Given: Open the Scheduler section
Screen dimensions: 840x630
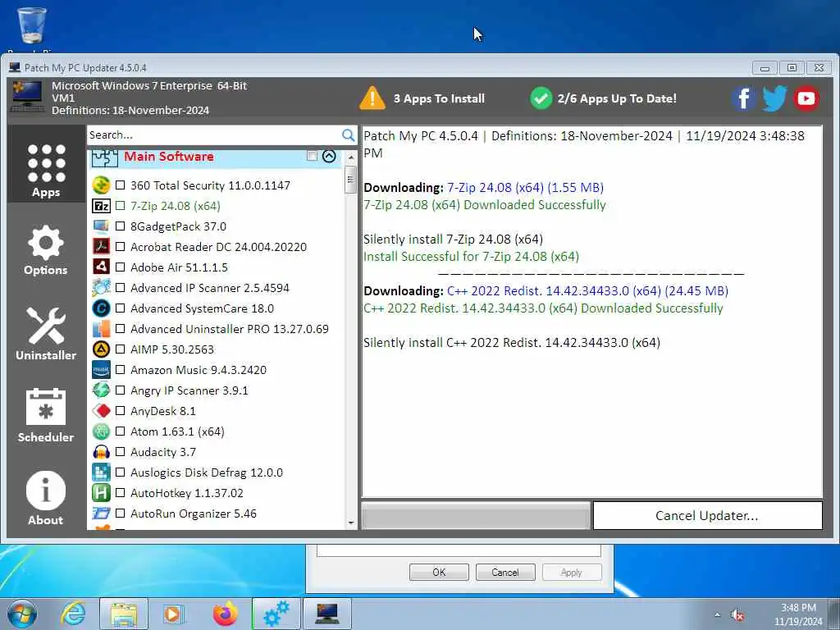Looking at the screenshot, I should click(x=46, y=416).
